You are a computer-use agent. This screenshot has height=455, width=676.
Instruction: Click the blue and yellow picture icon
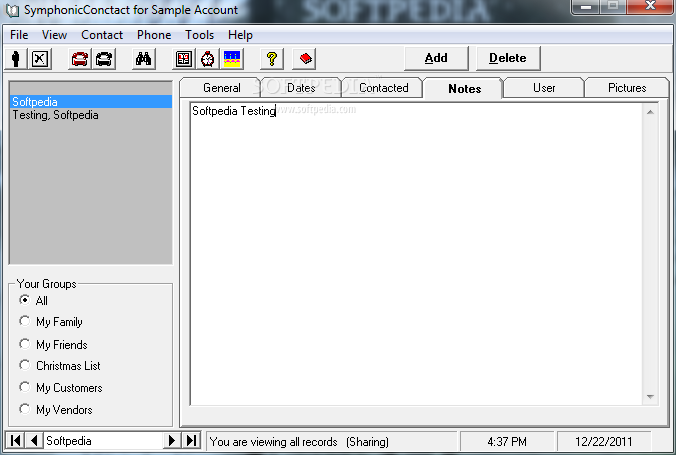pyautogui.click(x=232, y=59)
